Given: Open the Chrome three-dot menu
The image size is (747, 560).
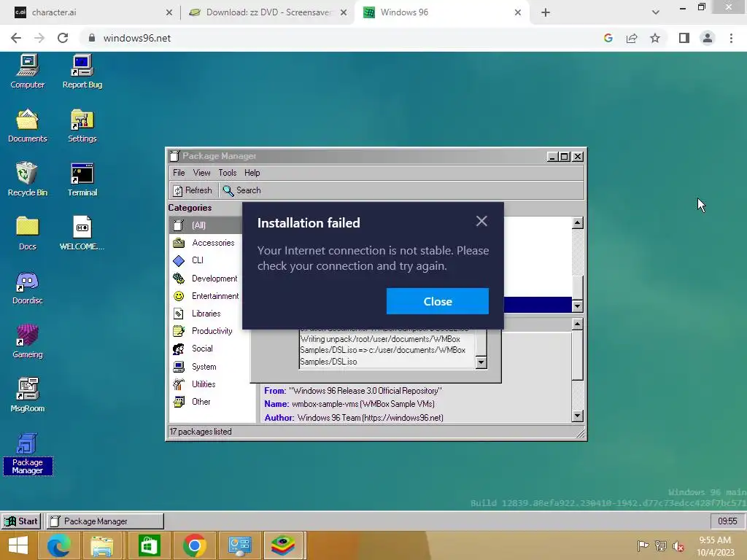Looking at the screenshot, I should (x=731, y=38).
